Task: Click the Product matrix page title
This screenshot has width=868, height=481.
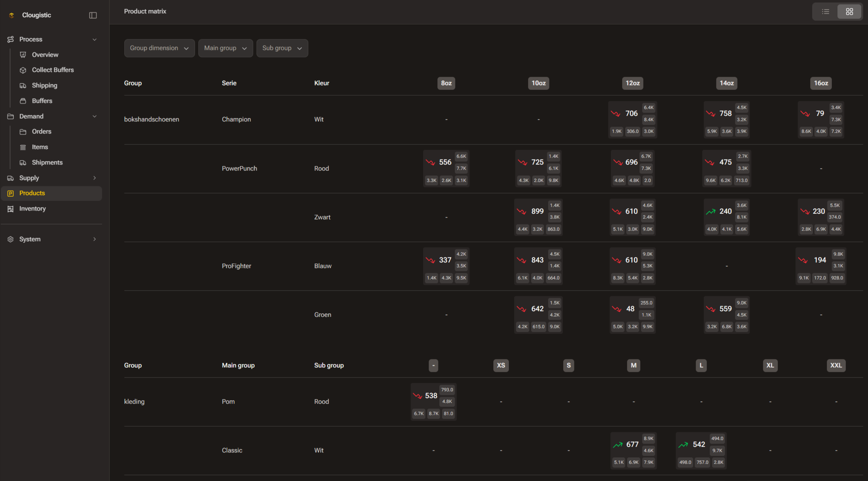Action: 145,11
